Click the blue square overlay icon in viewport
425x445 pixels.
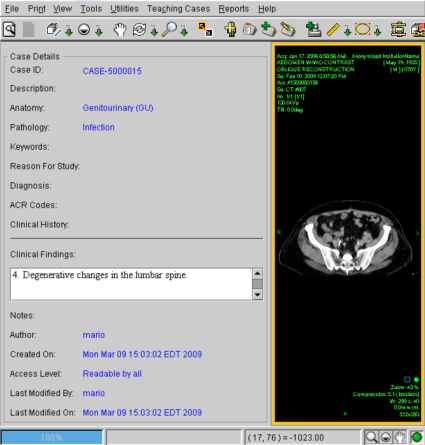point(407,380)
